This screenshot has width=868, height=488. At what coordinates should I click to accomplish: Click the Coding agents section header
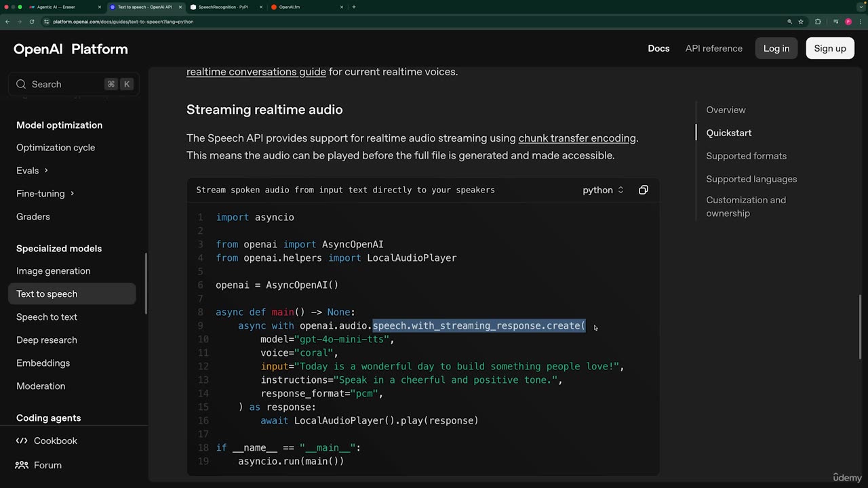click(x=48, y=418)
